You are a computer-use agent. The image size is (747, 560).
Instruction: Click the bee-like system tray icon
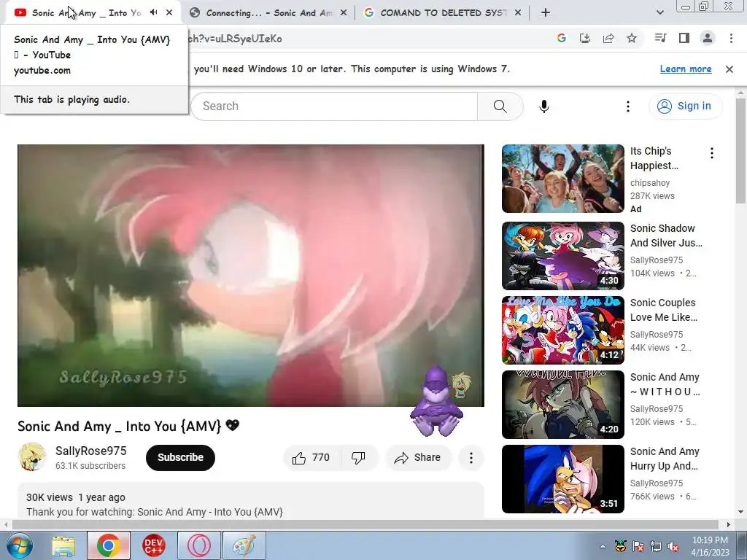[x=620, y=546]
